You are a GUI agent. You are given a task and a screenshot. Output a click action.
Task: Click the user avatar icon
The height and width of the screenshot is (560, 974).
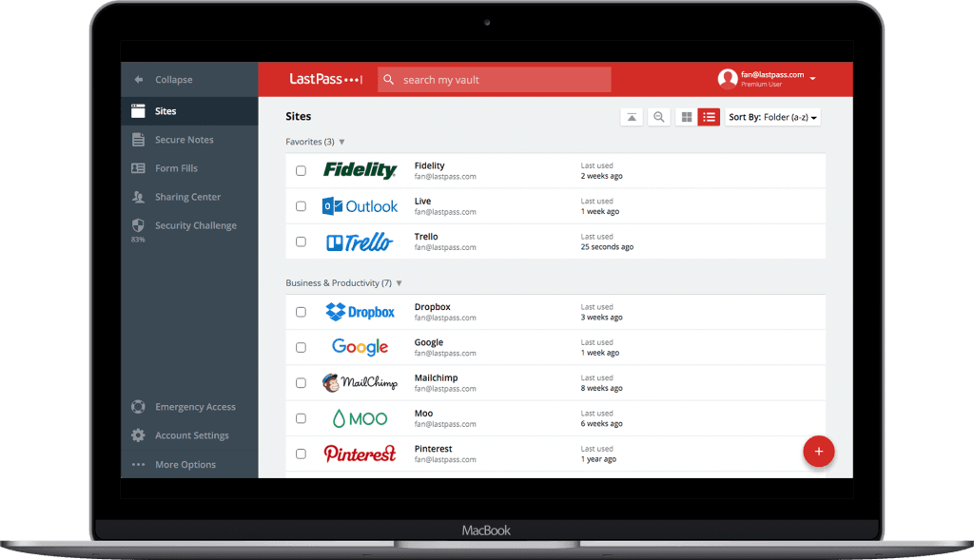point(728,79)
